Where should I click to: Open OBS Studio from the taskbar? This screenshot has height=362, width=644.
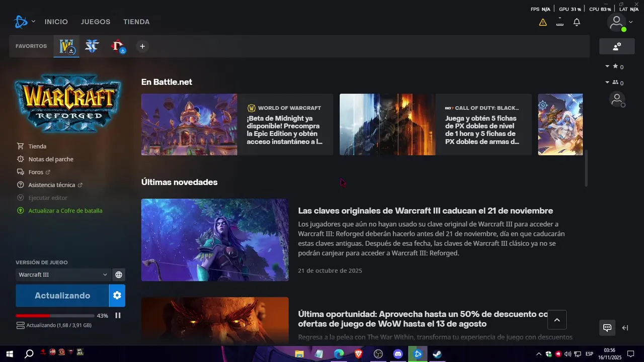point(378,354)
